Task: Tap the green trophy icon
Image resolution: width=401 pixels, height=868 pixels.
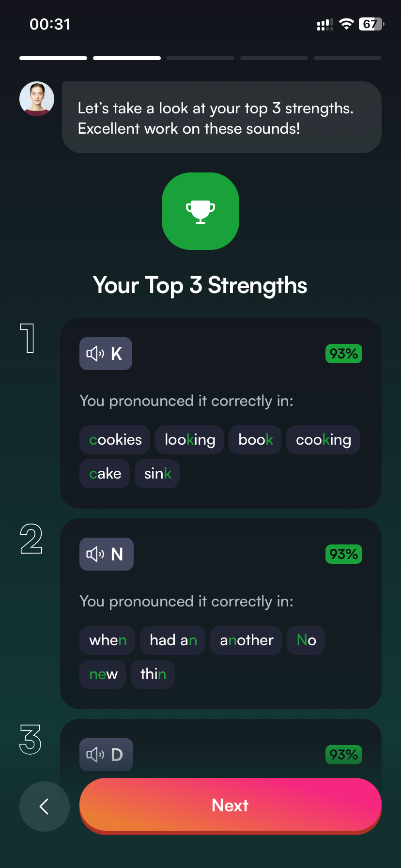Action: pos(200,211)
